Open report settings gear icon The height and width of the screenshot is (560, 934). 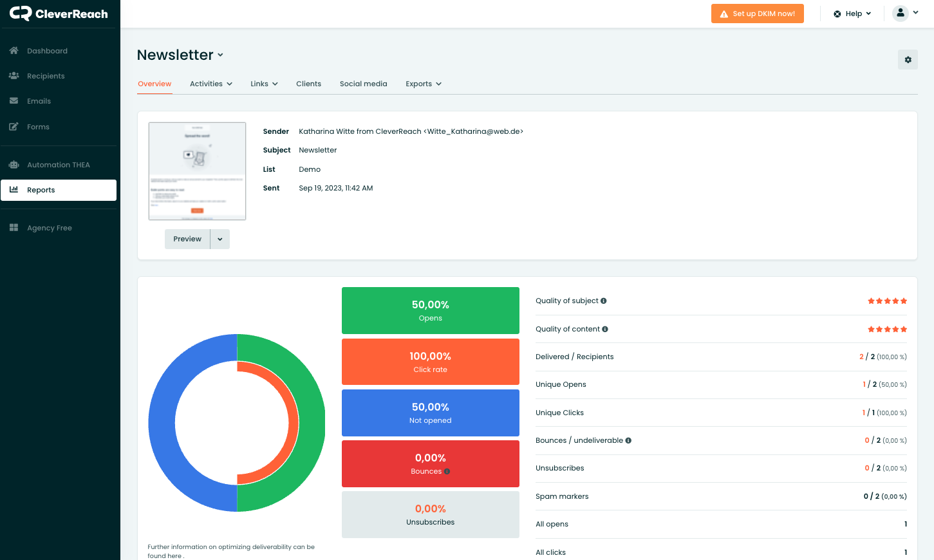point(908,60)
